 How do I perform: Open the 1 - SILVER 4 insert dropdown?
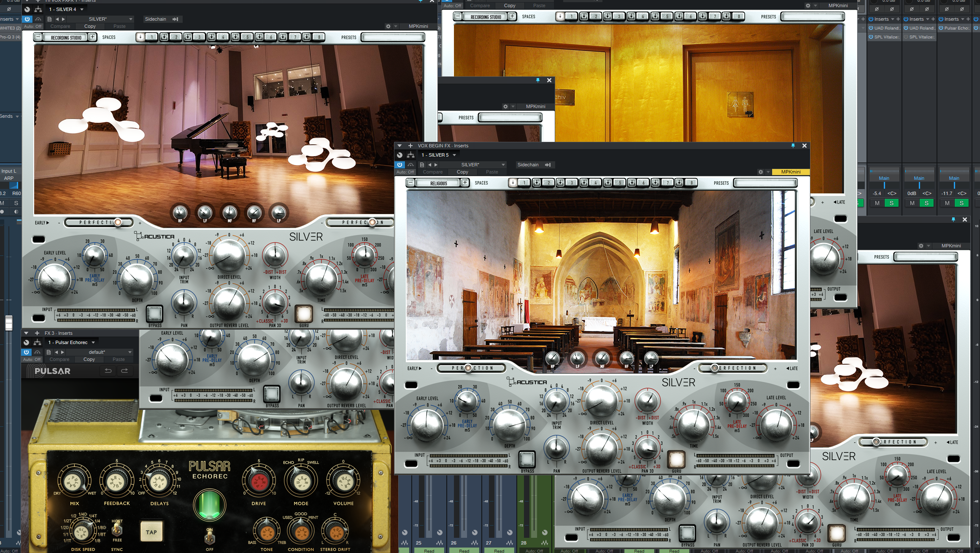(82, 9)
